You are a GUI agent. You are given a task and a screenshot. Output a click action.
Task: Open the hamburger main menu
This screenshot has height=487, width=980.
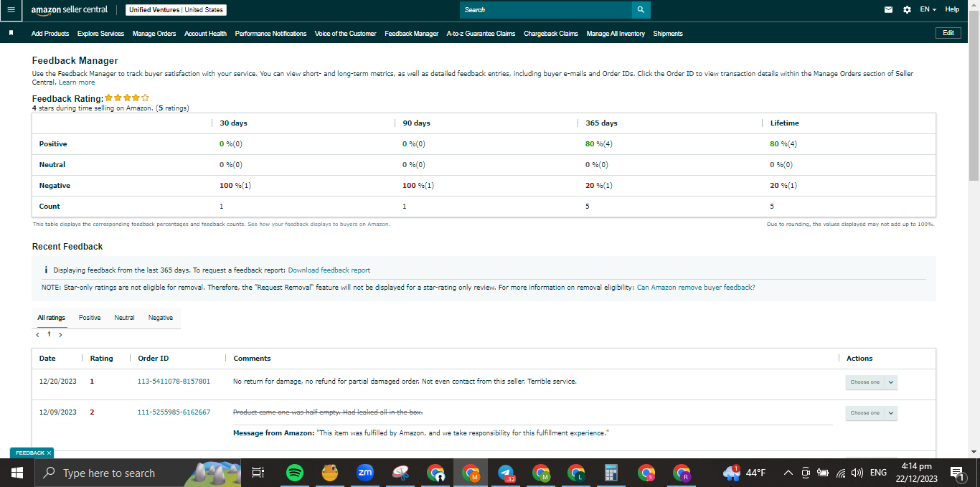[11, 10]
